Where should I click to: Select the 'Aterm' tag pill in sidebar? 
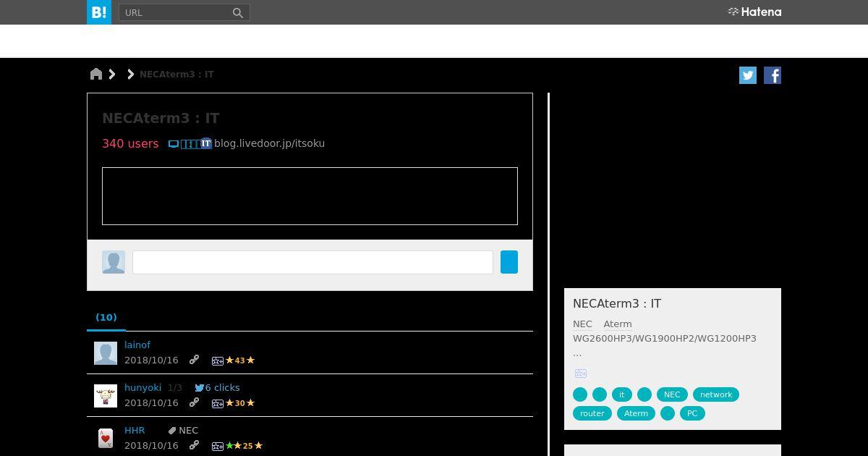point(636,413)
